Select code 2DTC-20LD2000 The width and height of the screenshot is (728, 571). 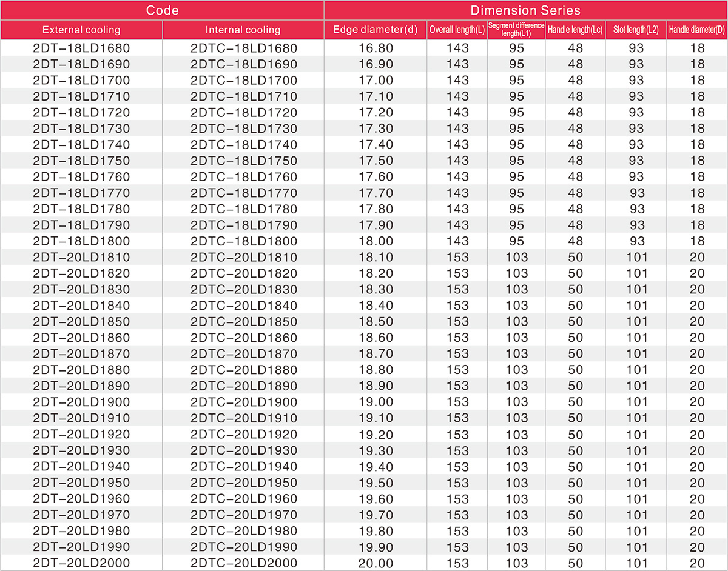[244, 563]
